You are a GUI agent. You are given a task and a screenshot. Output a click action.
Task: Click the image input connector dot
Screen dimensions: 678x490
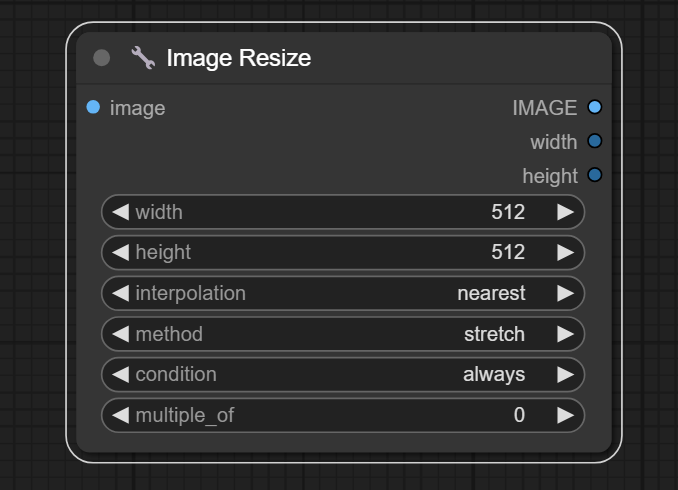pyautogui.click(x=93, y=107)
